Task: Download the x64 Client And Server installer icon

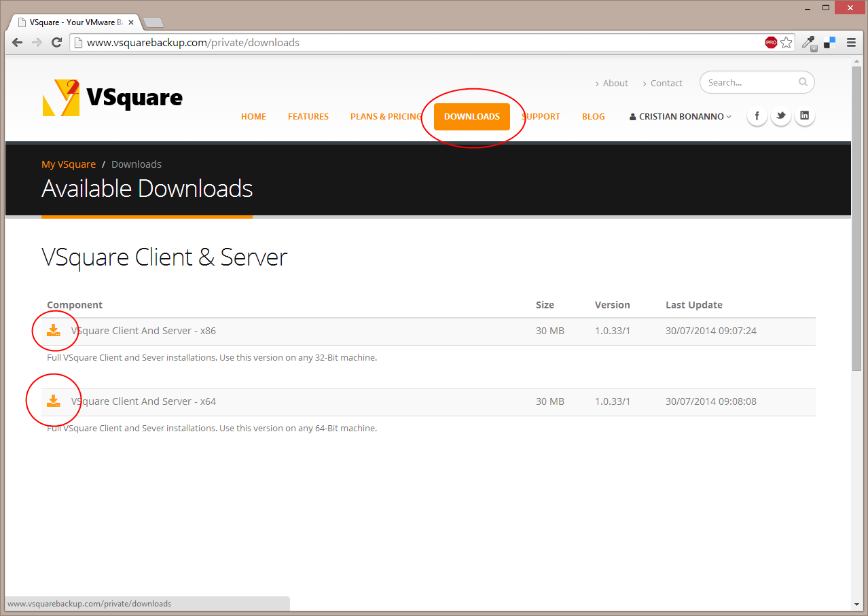Action: 54,401
